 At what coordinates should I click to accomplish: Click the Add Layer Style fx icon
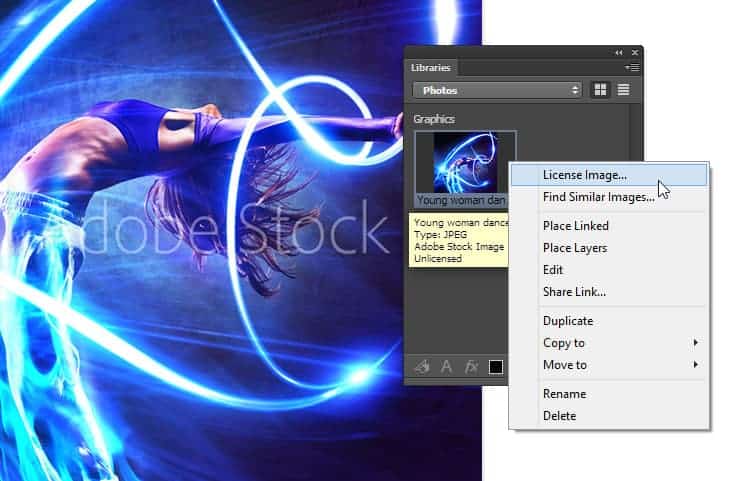pos(471,367)
